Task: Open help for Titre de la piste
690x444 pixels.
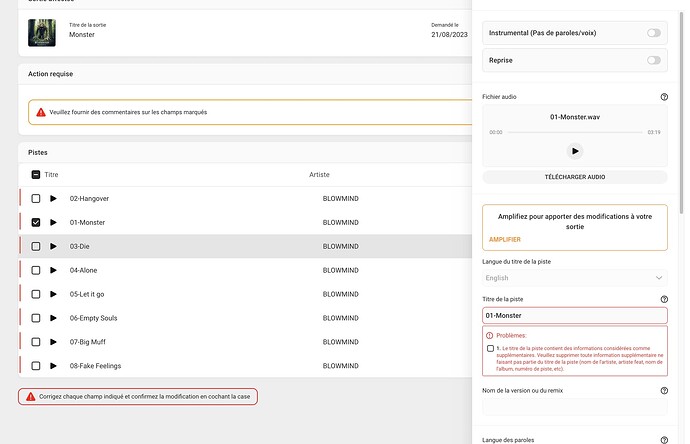Action: tap(664, 299)
